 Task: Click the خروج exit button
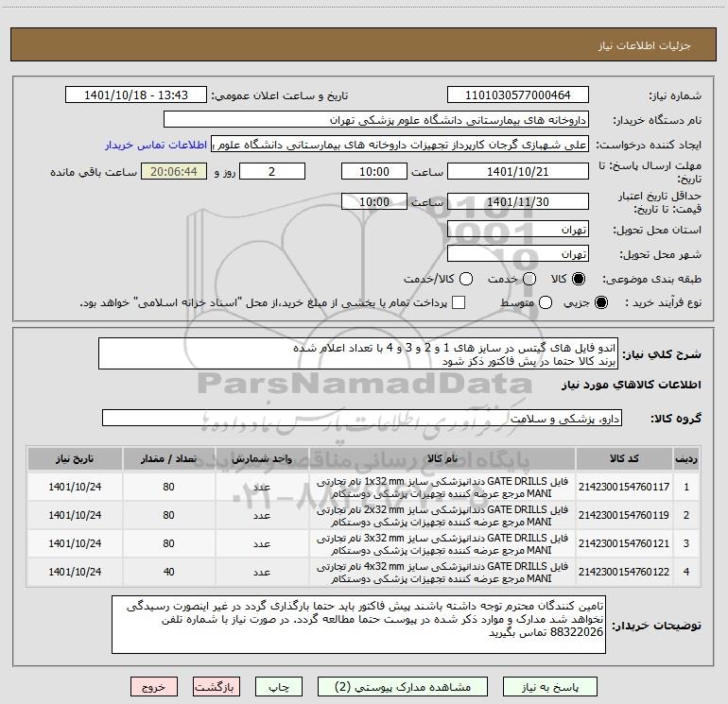(x=154, y=687)
